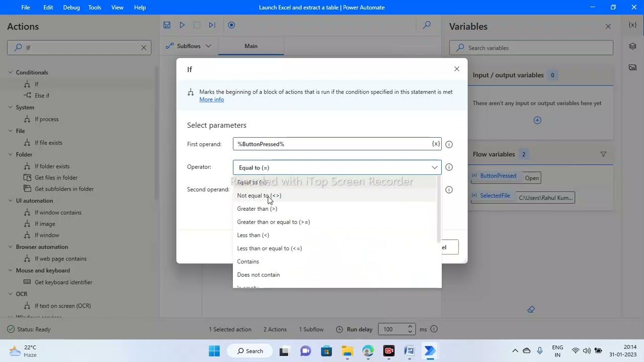Open the View menu
The image size is (644, 362).
click(x=117, y=8)
